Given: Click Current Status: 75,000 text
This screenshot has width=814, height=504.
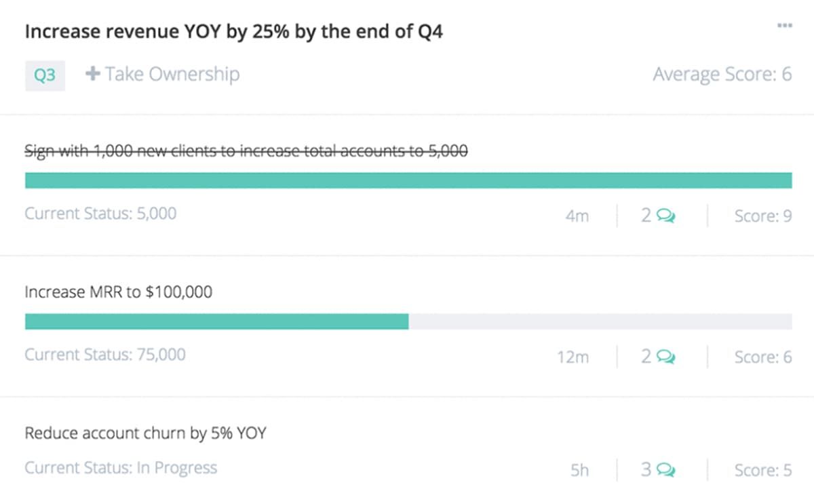Looking at the screenshot, I should [x=104, y=355].
